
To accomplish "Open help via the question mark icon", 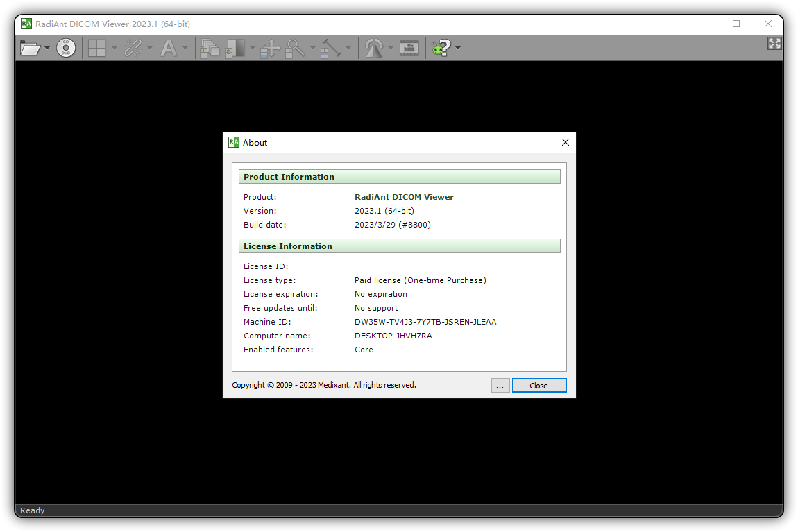I will 441,49.
